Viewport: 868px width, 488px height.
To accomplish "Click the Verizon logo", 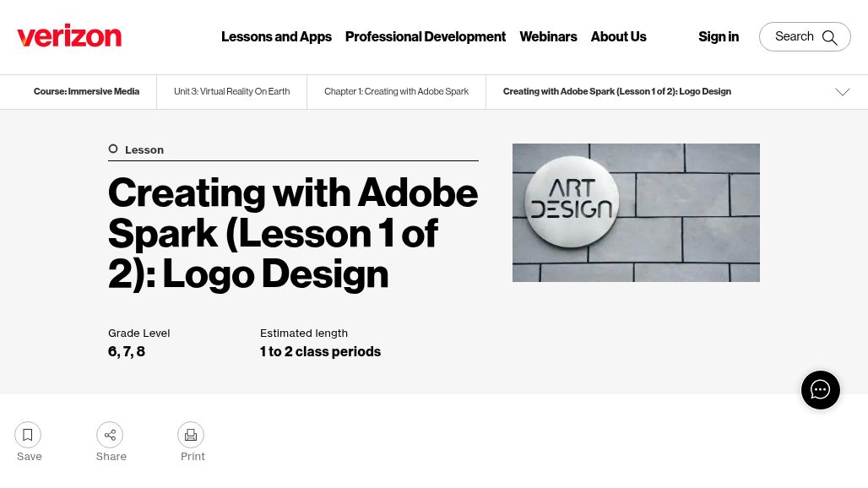I will tap(69, 36).
